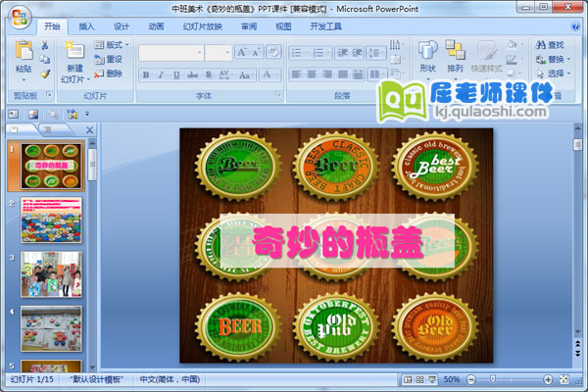588x392 pixels.
Task: Click first quick toolbar icon below ribbon
Action: coord(14,114)
